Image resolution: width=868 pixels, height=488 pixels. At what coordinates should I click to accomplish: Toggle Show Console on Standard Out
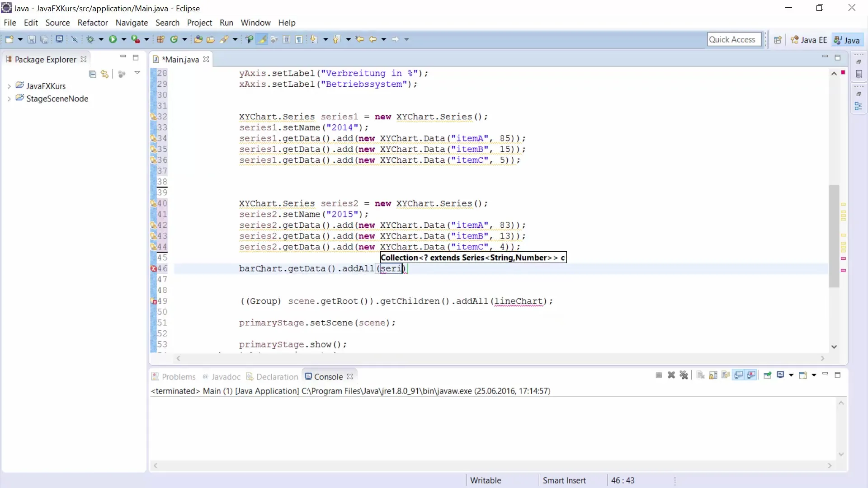click(739, 375)
